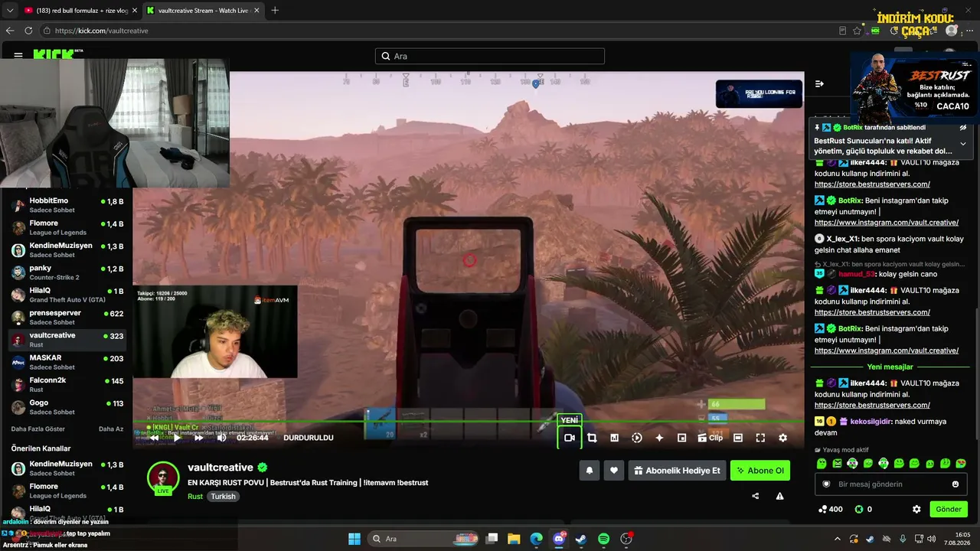Click the browser address bar
Viewport: 980px width, 551px height.
[x=436, y=31]
